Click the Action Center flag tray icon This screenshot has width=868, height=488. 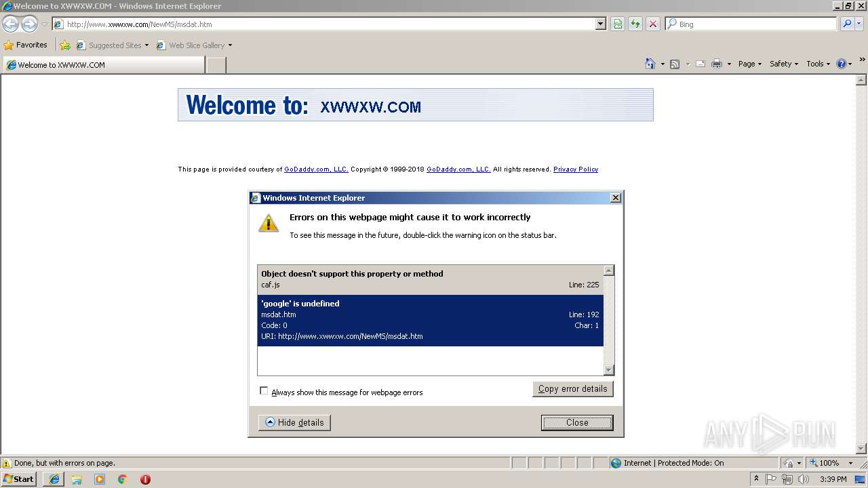click(771, 479)
